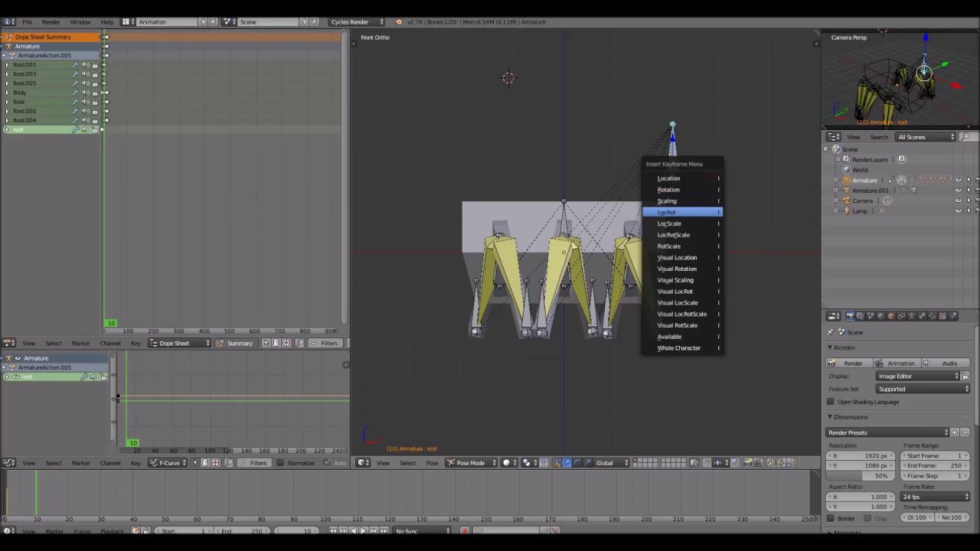Enable Open Shading Language checkbox

(x=831, y=402)
